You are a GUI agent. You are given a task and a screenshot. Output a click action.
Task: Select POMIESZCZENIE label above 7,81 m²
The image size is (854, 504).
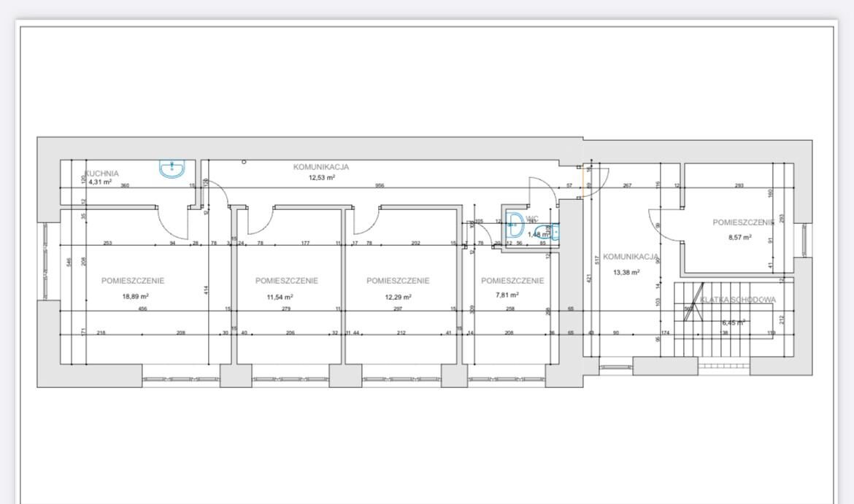pyautogui.click(x=512, y=281)
